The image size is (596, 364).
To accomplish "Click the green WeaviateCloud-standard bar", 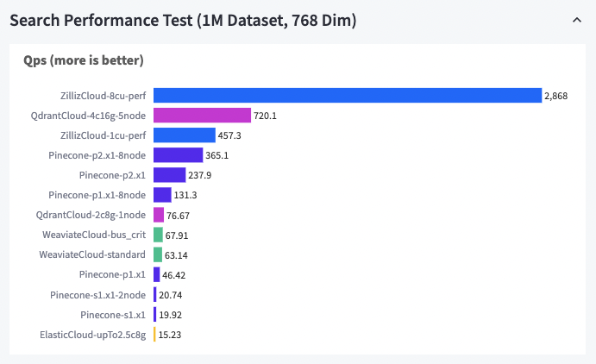I will pos(158,254).
